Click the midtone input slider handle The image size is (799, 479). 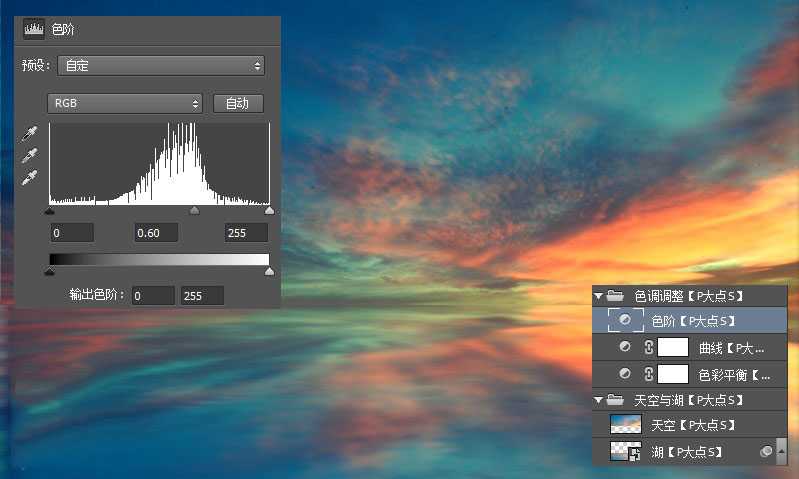tap(194, 211)
